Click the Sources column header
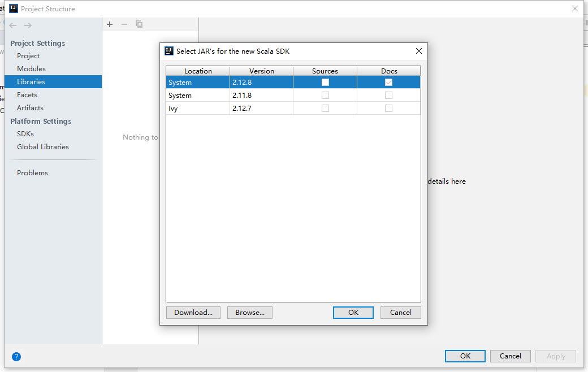The width and height of the screenshot is (588, 372). 325,71
